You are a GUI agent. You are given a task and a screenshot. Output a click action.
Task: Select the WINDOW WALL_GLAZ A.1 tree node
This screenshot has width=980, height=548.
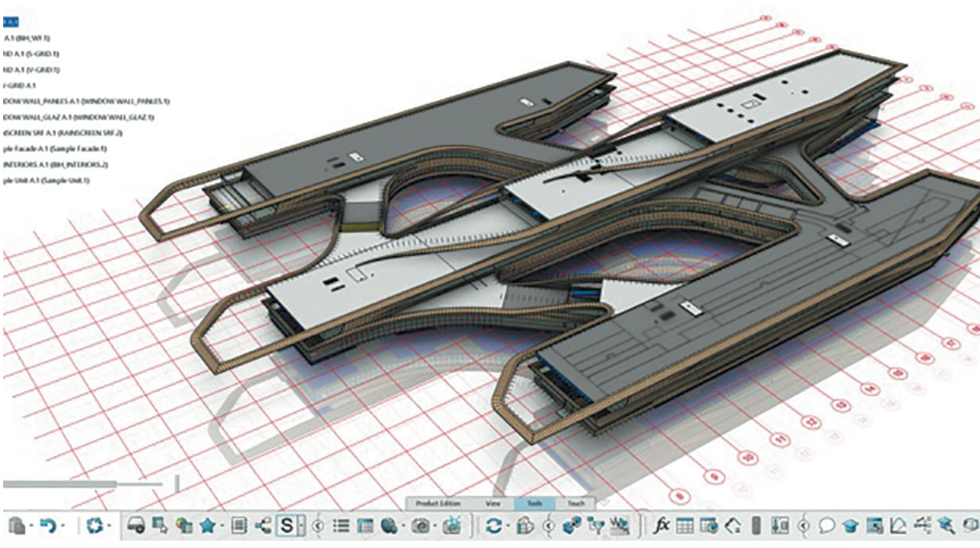coord(78,117)
